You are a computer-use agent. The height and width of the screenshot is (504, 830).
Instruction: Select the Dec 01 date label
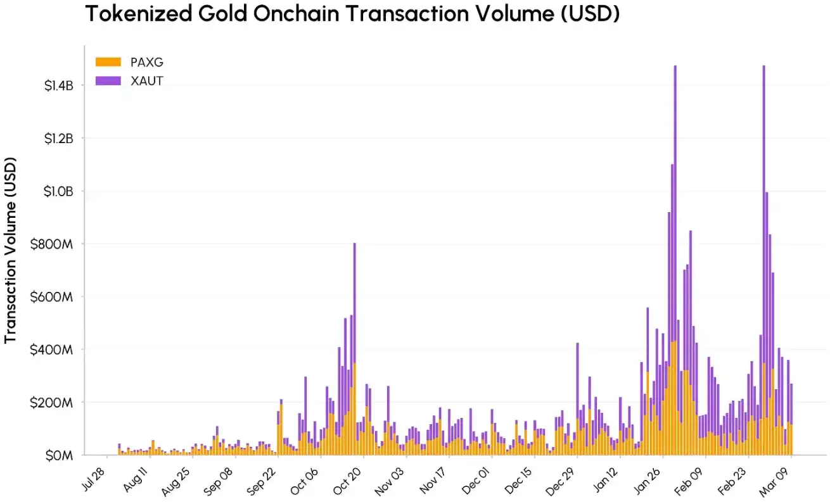tap(473, 480)
